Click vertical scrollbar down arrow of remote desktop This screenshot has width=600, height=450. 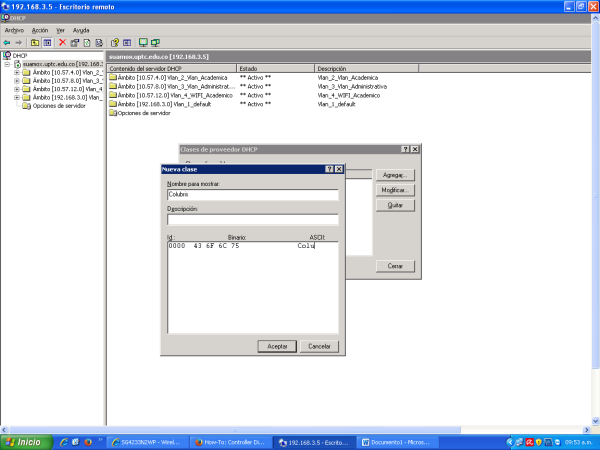(595, 421)
